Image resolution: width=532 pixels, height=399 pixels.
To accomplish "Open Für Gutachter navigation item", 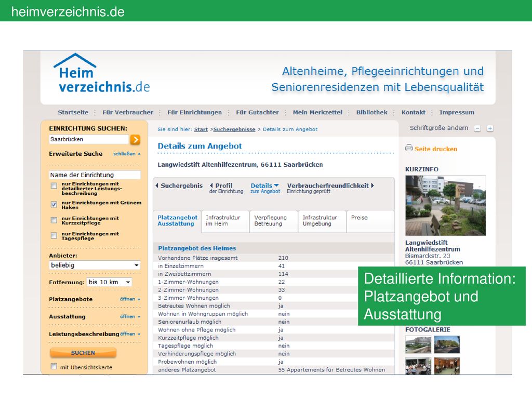I will tap(257, 112).
